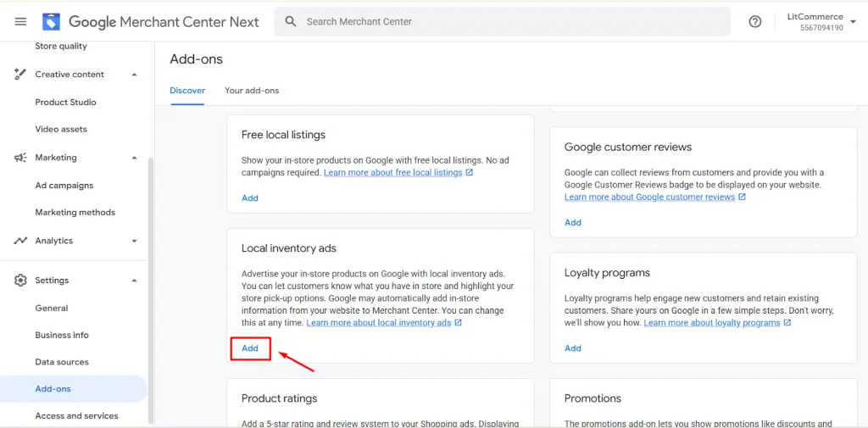This screenshot has height=428, width=868.
Task: Open Access and services in sidebar
Action: point(76,416)
